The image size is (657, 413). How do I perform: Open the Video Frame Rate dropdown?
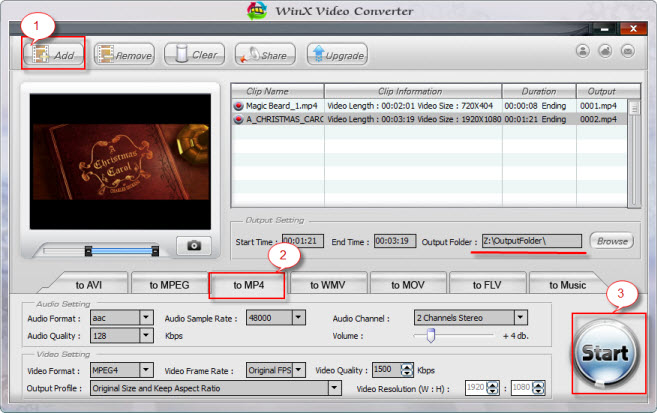(x=298, y=370)
